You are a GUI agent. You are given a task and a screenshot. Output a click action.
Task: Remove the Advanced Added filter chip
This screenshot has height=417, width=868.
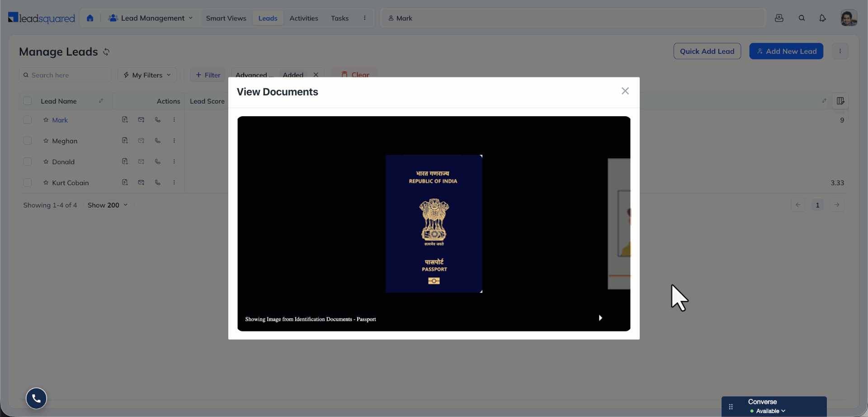click(316, 75)
